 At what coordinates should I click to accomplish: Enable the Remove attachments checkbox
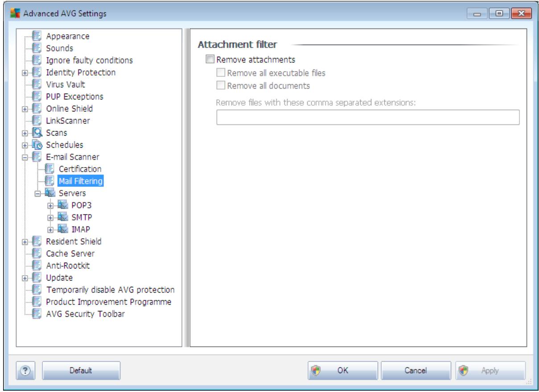coord(209,59)
